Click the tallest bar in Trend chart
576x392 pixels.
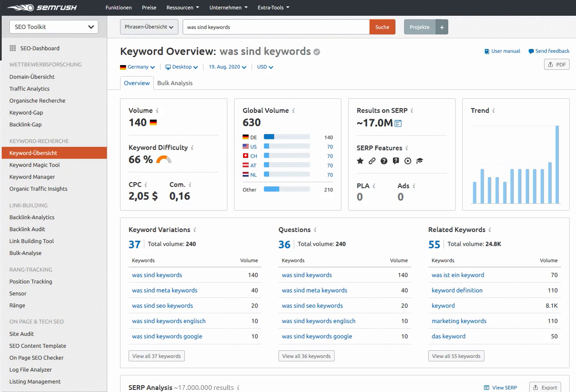point(557,164)
